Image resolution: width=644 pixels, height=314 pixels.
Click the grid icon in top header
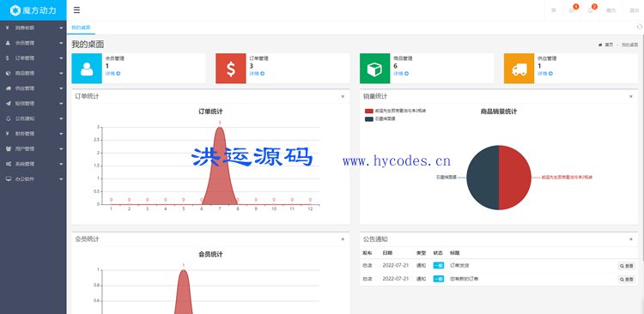click(554, 10)
